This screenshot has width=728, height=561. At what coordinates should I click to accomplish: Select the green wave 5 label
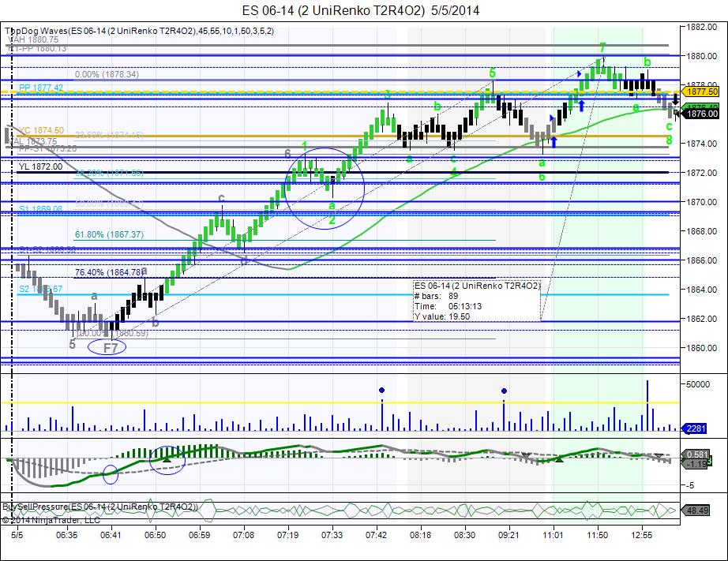(x=492, y=73)
